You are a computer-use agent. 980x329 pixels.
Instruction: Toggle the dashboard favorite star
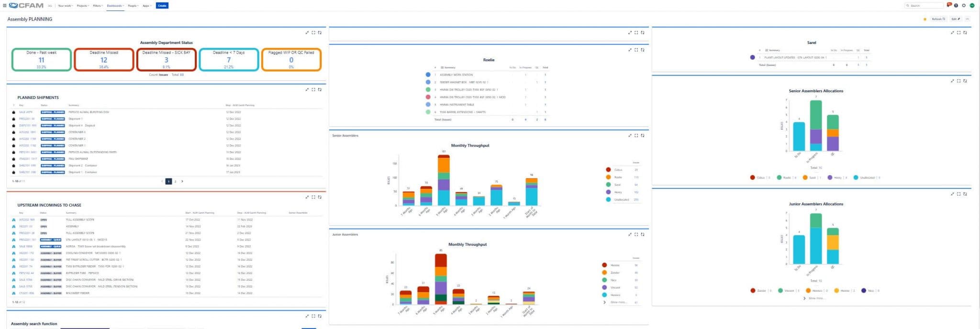[x=925, y=19]
